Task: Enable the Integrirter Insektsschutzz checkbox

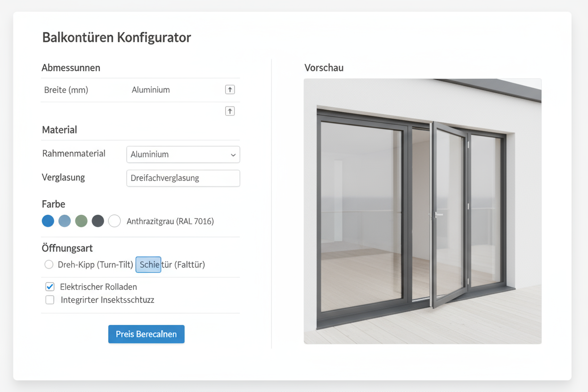Action: [x=50, y=300]
